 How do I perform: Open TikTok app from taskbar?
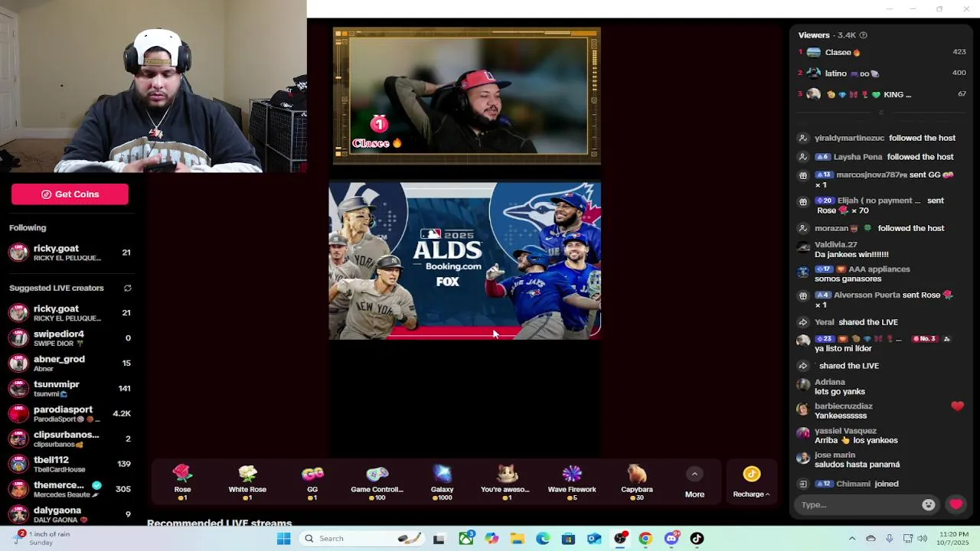pos(697,539)
